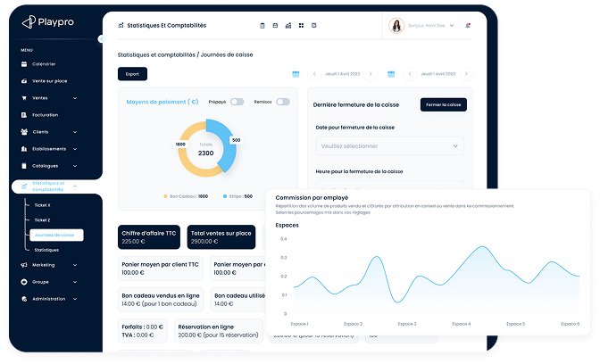Expand the Groupe submenu chevron
Screen dimensions: 600x364
75,282
